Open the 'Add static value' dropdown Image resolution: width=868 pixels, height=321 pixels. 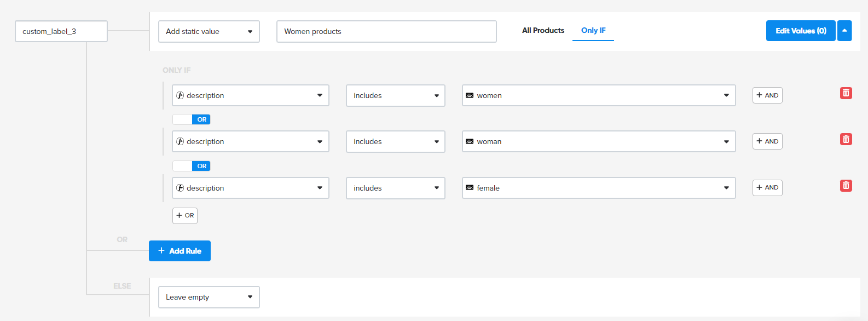click(209, 32)
